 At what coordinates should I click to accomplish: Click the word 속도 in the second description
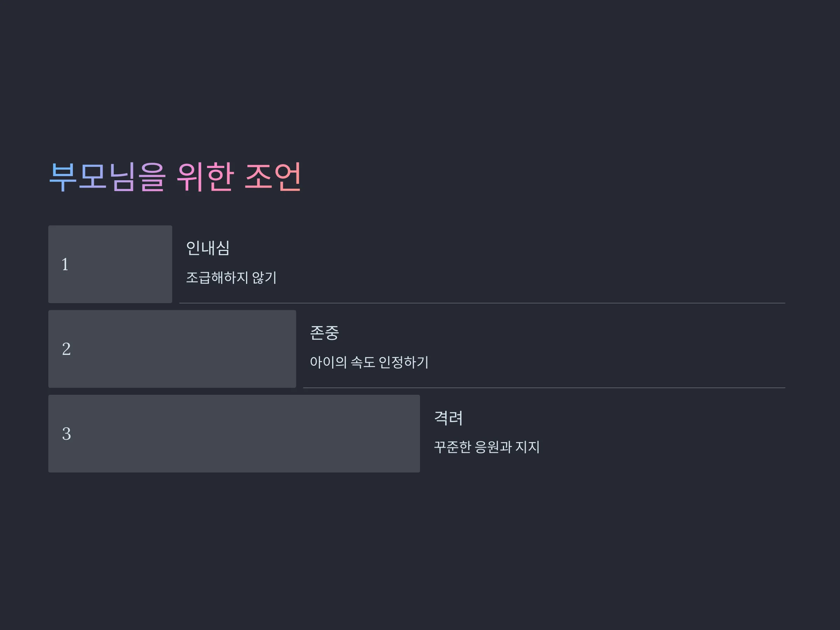click(363, 362)
